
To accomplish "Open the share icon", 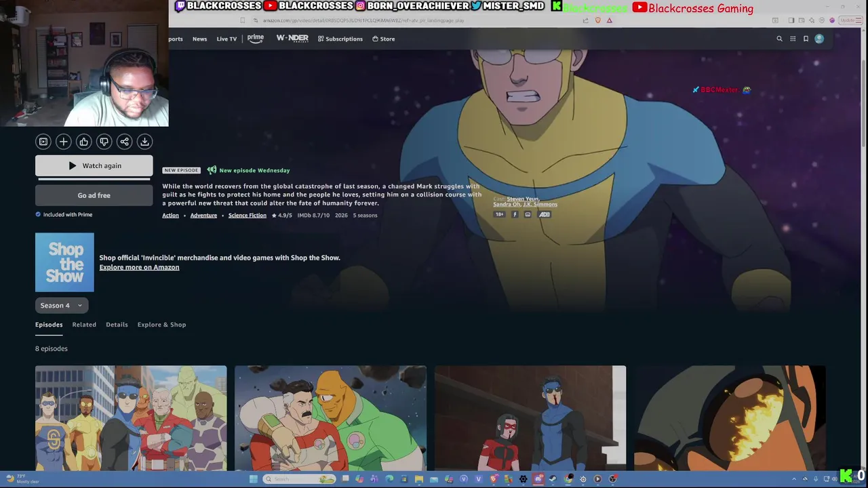I will click(x=124, y=142).
